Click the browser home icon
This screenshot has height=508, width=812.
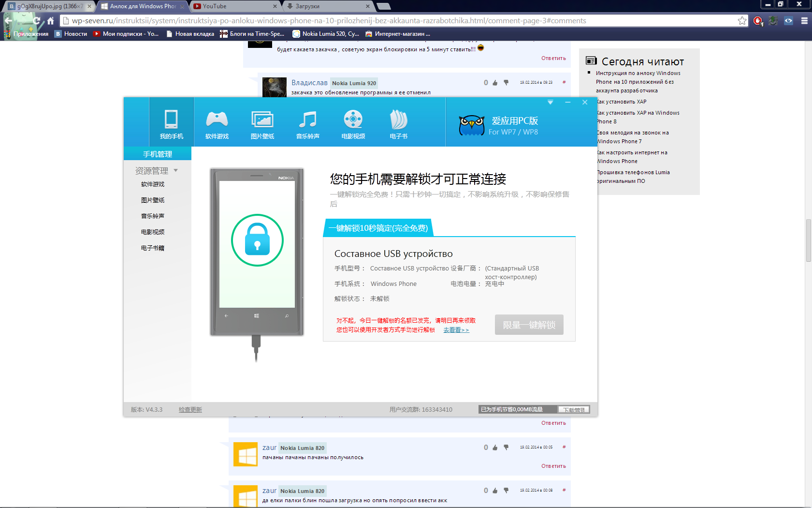(50, 21)
